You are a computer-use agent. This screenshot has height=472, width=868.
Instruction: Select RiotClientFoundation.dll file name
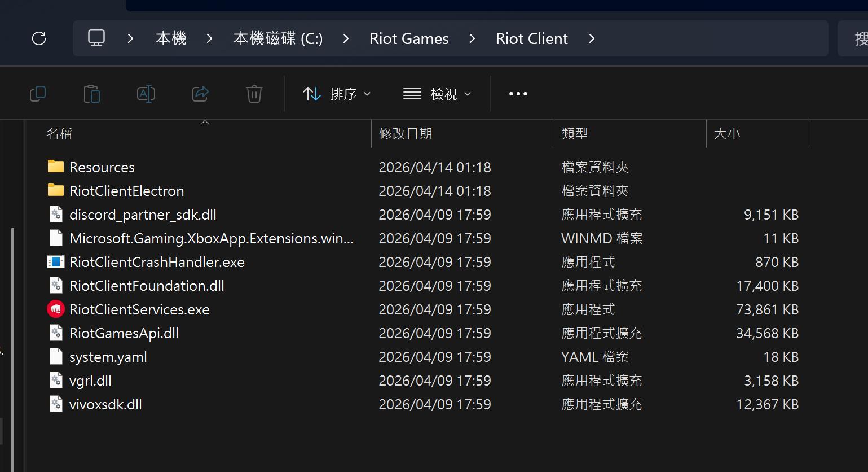coord(147,286)
